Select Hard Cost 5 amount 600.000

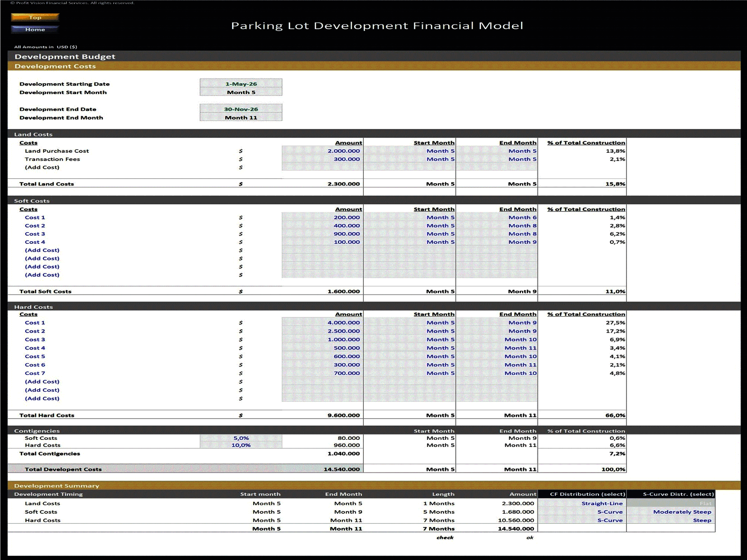(323, 356)
